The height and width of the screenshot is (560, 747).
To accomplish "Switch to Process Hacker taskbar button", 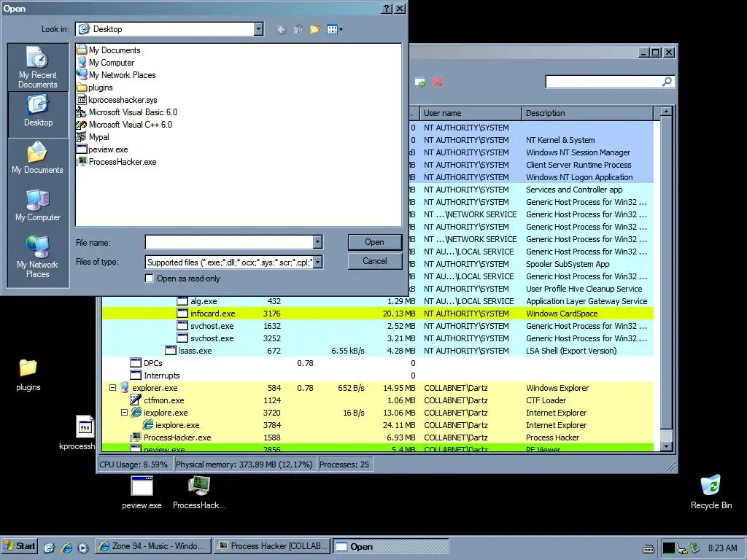I will 272,546.
